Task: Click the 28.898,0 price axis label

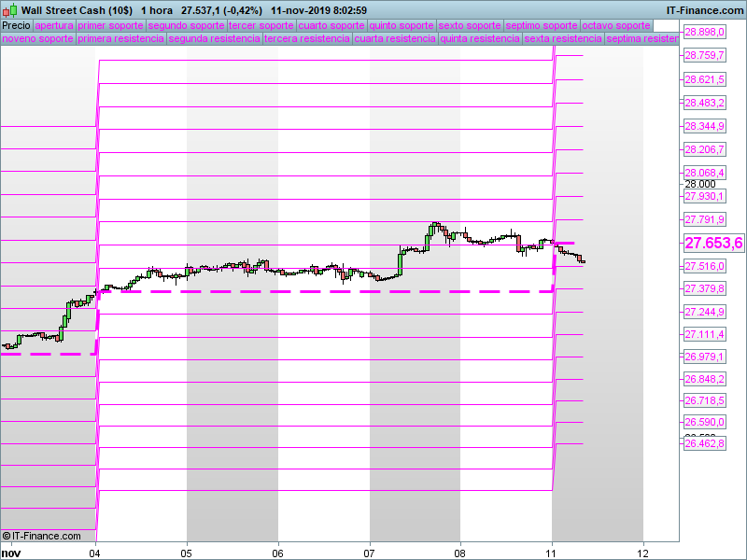Action: (x=705, y=32)
